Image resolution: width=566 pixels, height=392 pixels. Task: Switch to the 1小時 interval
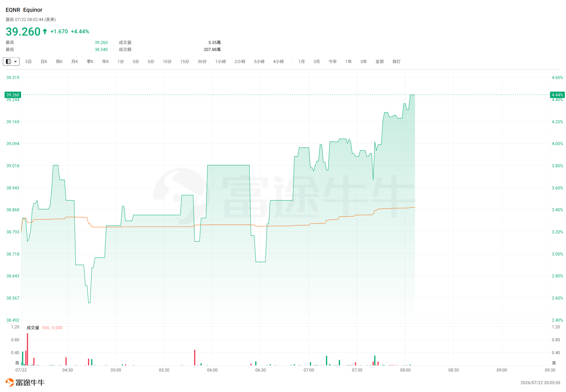coord(220,61)
